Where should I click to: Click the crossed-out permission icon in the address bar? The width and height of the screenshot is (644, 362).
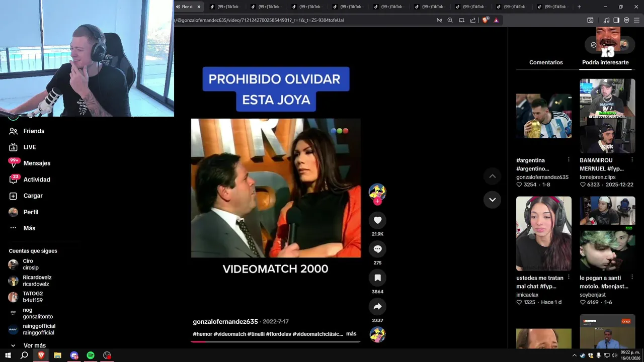pos(439,20)
